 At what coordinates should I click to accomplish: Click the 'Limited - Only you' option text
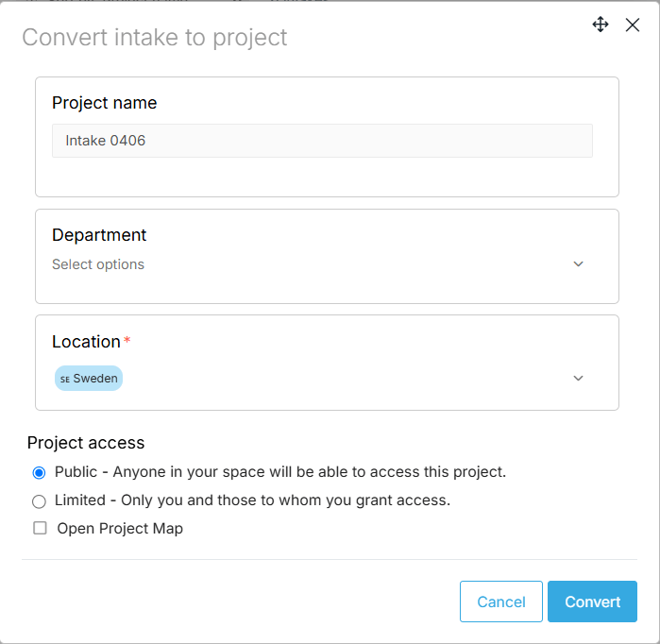coord(252,500)
